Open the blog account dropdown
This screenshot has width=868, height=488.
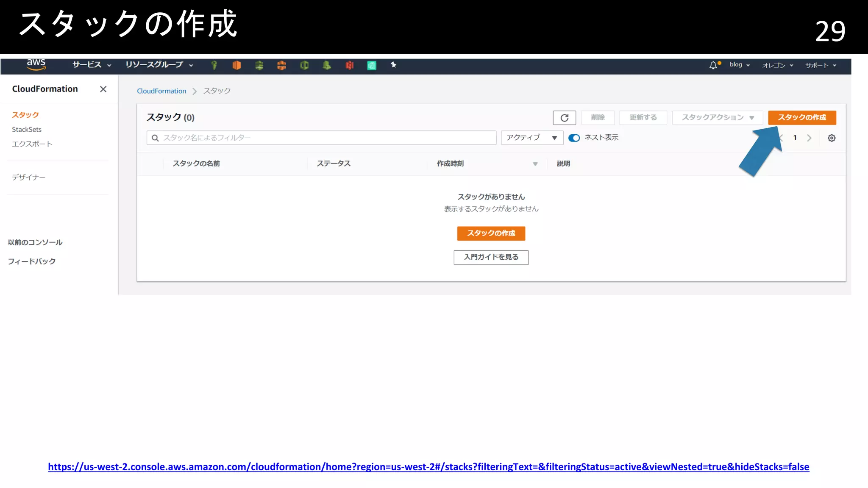point(740,65)
